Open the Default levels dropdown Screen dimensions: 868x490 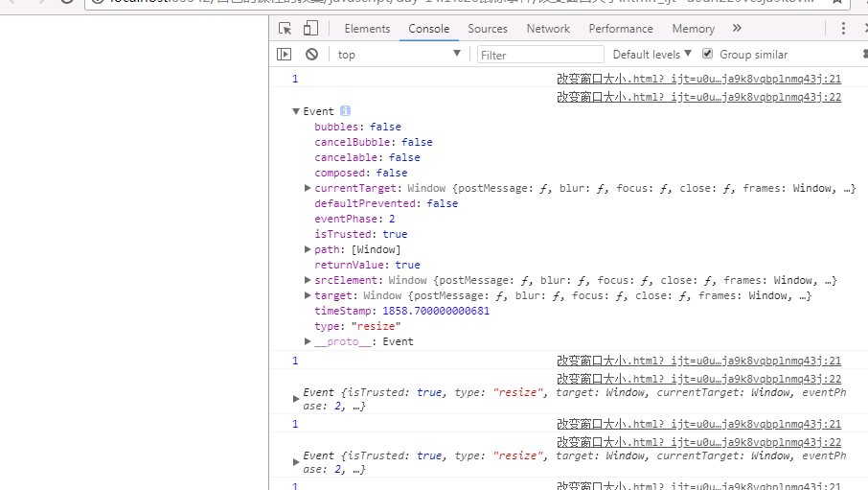tap(651, 55)
